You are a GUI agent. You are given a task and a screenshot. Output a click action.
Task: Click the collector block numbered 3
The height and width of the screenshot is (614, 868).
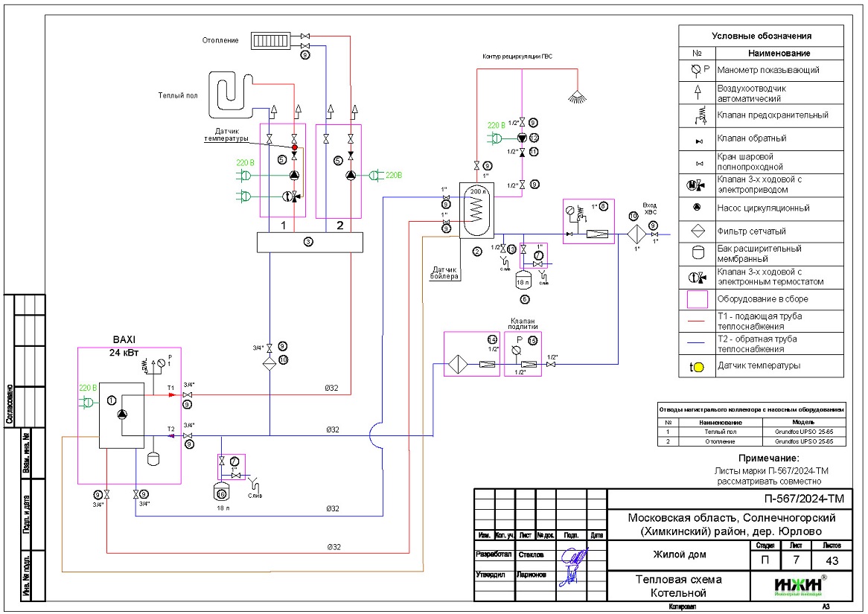point(308,242)
